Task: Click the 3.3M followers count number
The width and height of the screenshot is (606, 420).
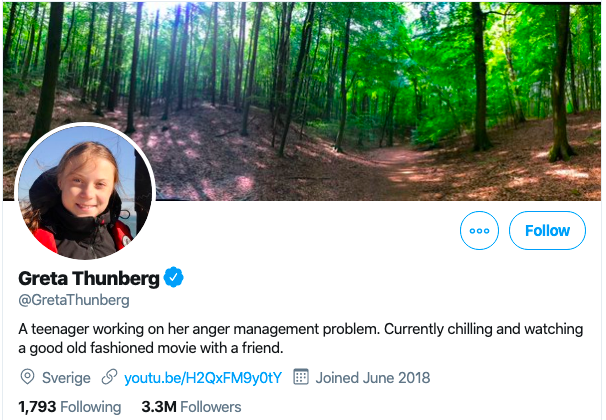Action: [x=159, y=407]
